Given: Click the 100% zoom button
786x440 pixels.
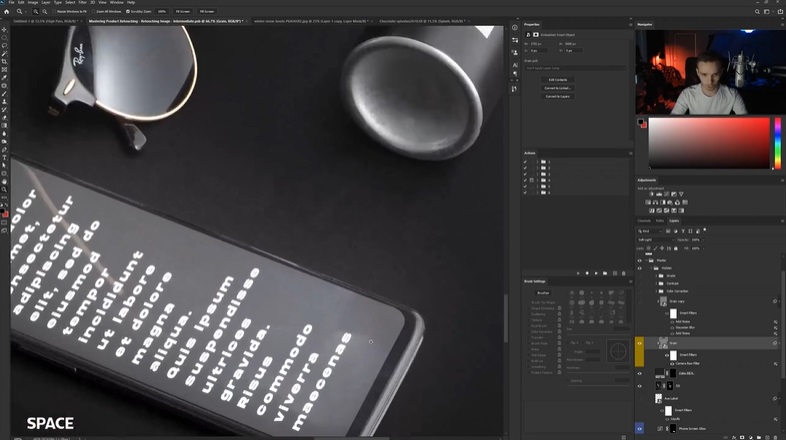Looking at the screenshot, I should click(x=161, y=11).
